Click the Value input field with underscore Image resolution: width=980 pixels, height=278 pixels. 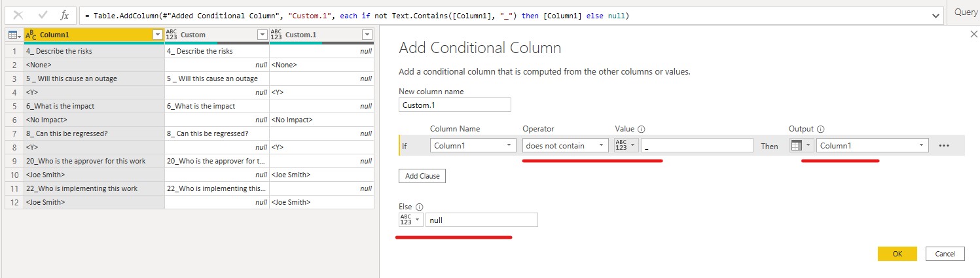coord(697,146)
